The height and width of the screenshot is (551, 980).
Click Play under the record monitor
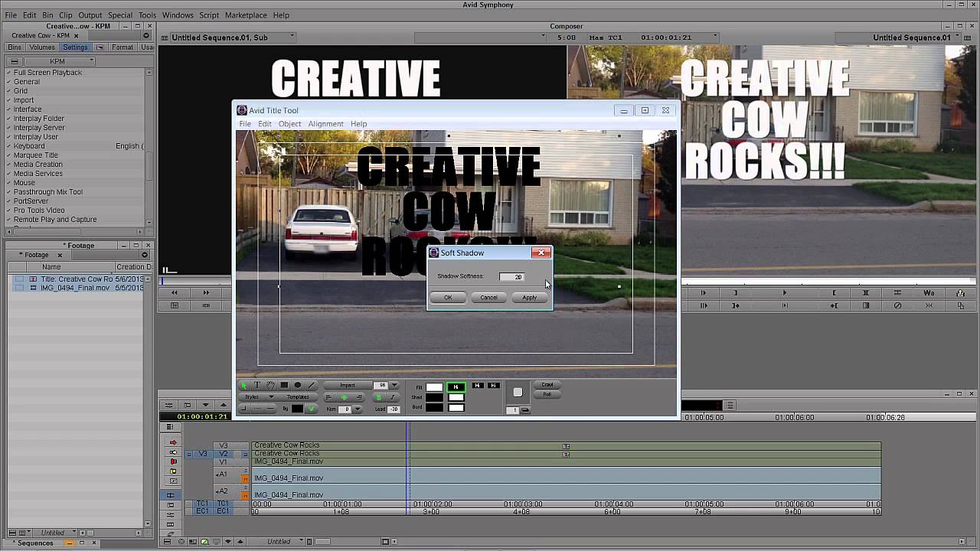(x=784, y=292)
